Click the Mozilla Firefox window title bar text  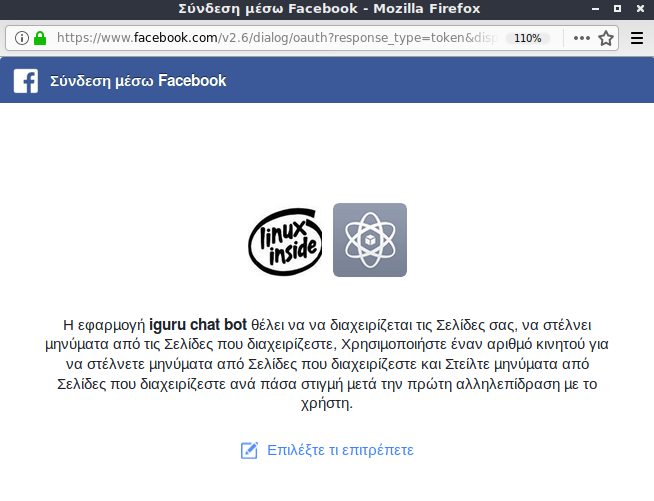pyautogui.click(x=329, y=8)
